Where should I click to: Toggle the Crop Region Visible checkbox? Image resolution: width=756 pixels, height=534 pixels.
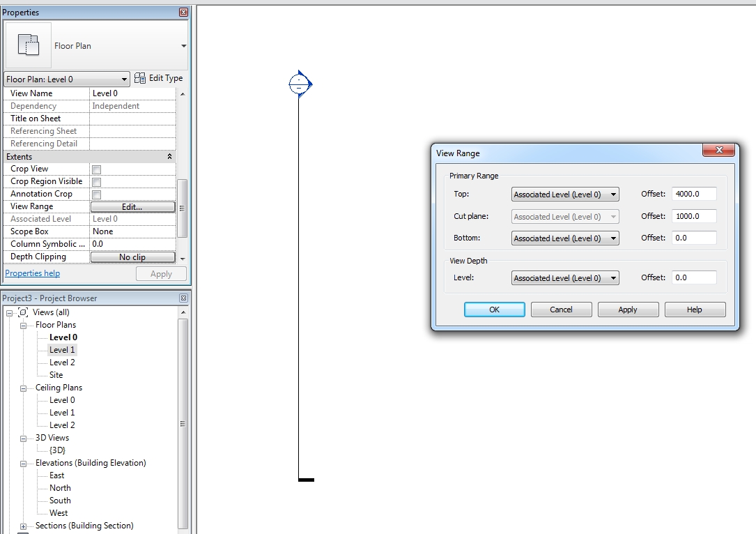pyautogui.click(x=96, y=182)
